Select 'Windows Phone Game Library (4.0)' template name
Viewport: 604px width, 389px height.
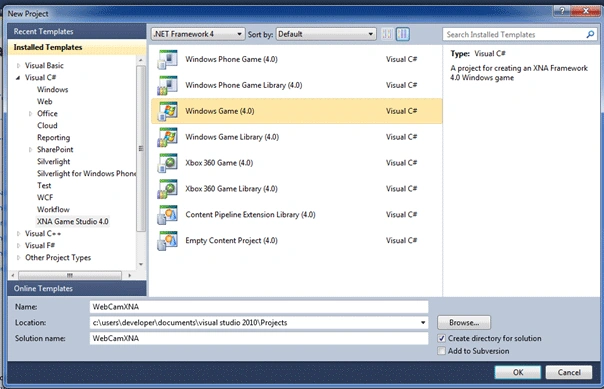coord(243,85)
